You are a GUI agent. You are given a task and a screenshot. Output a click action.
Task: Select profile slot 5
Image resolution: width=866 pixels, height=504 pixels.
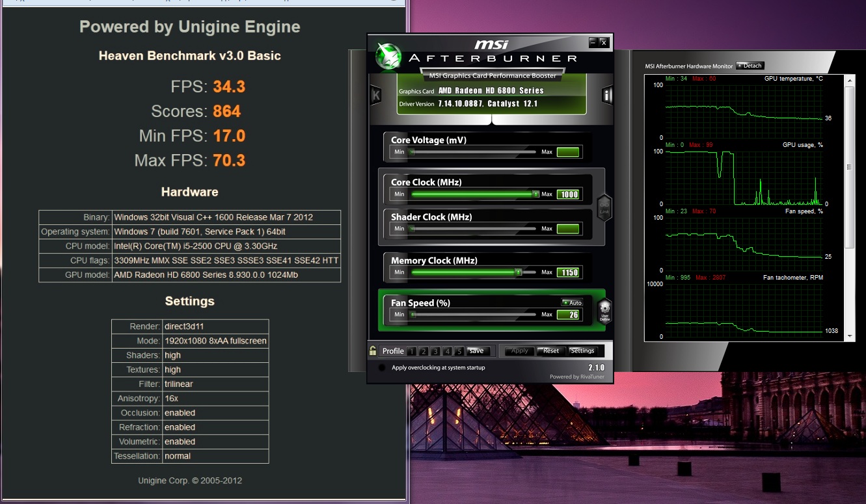tap(459, 351)
